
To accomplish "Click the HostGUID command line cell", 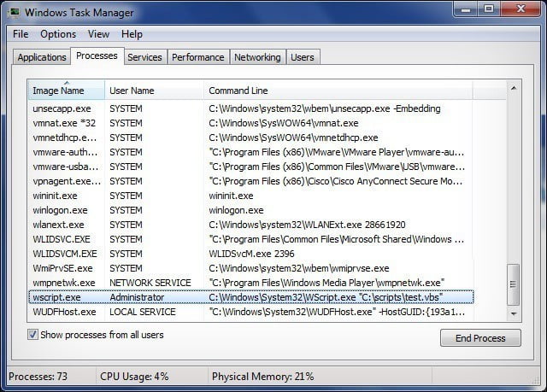I will pos(337,312).
